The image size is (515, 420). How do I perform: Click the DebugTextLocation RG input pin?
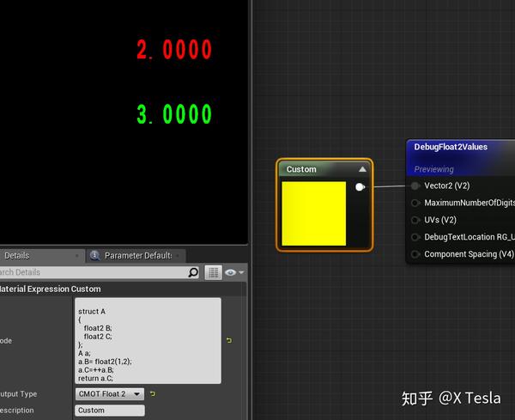pyautogui.click(x=415, y=237)
